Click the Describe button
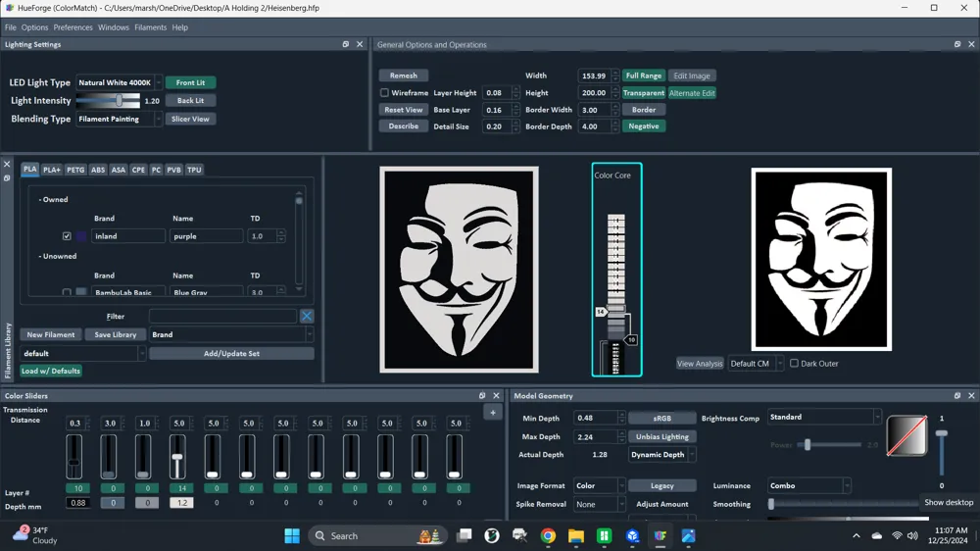This screenshot has width=980, height=551. pyautogui.click(x=404, y=126)
